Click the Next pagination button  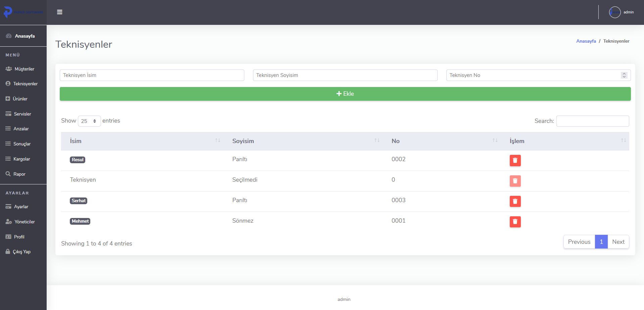coord(618,242)
